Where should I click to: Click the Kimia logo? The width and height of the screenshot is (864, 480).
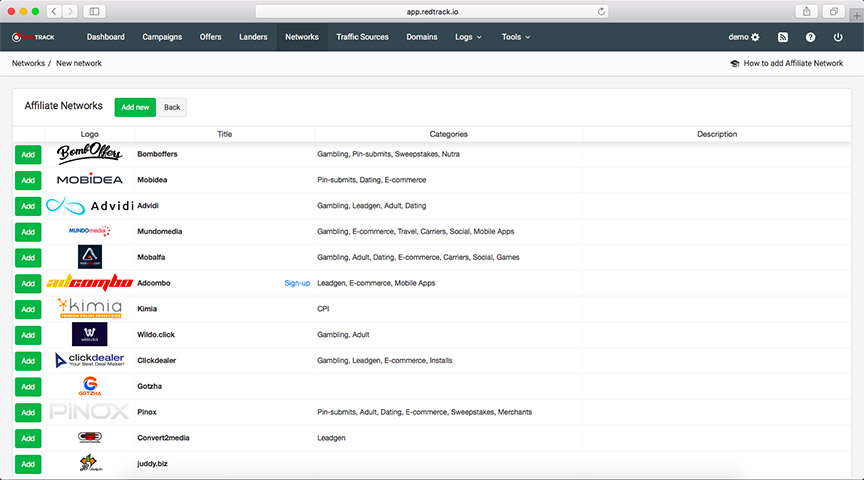90,308
